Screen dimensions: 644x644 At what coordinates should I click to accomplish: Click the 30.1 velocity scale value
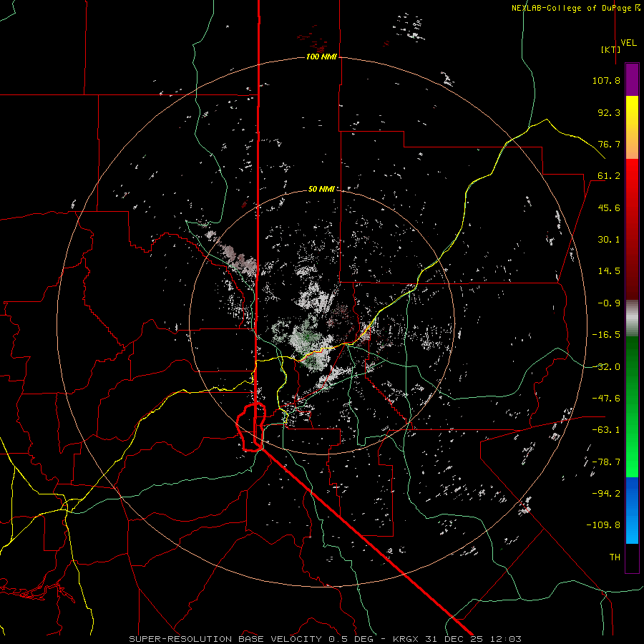pyautogui.click(x=609, y=240)
